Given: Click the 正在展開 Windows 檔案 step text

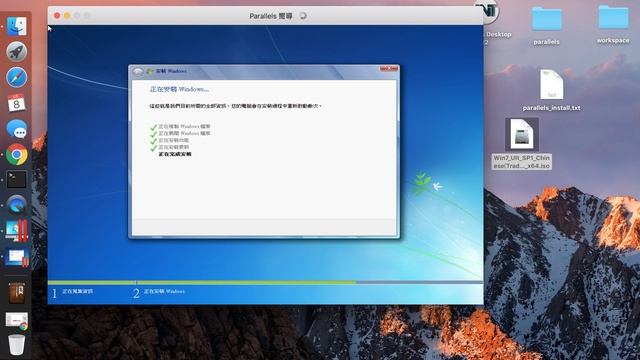Looking at the screenshot, I should click(x=184, y=133).
